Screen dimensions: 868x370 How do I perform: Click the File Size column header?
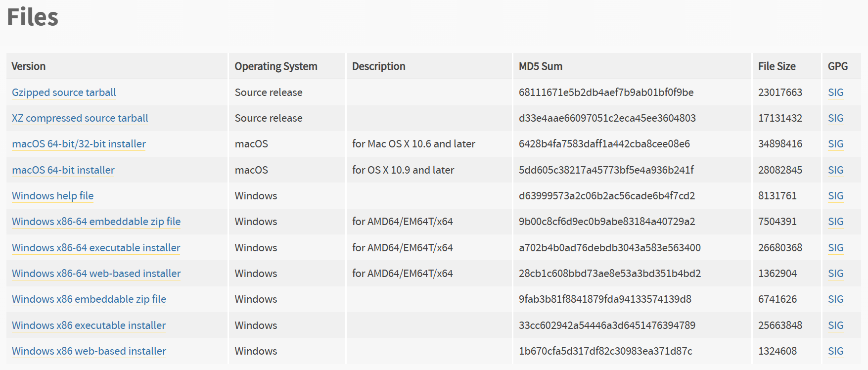pos(777,66)
